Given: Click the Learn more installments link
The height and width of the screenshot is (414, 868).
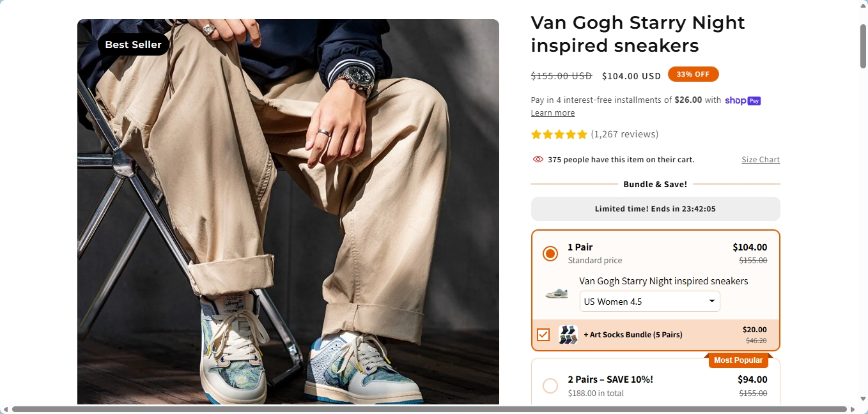Looking at the screenshot, I should tap(552, 112).
